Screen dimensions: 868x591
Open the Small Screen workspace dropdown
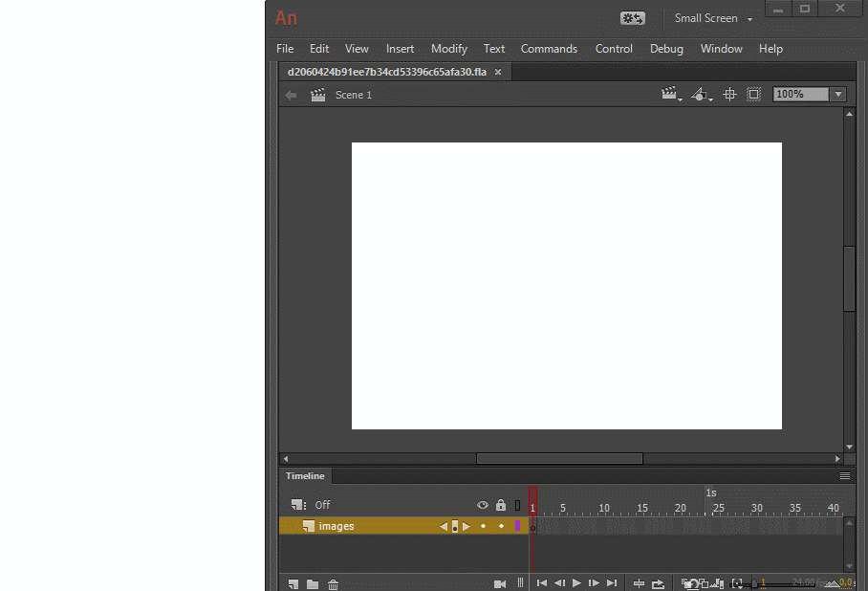[710, 18]
